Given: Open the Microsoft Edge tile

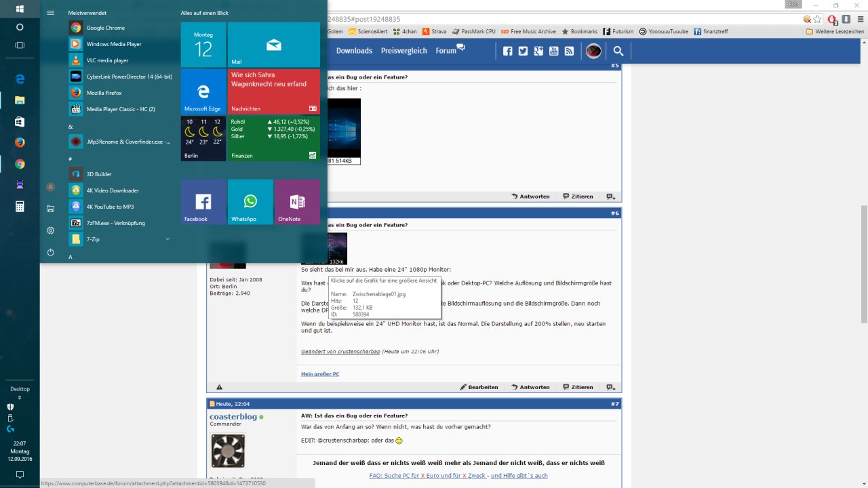Looking at the screenshot, I should click(x=203, y=91).
